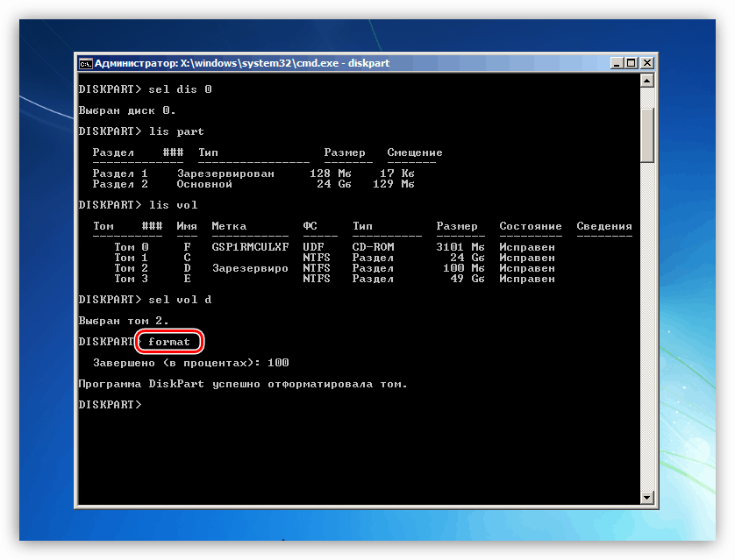Click 'Зарезервирован' in partition list

pos(225,174)
